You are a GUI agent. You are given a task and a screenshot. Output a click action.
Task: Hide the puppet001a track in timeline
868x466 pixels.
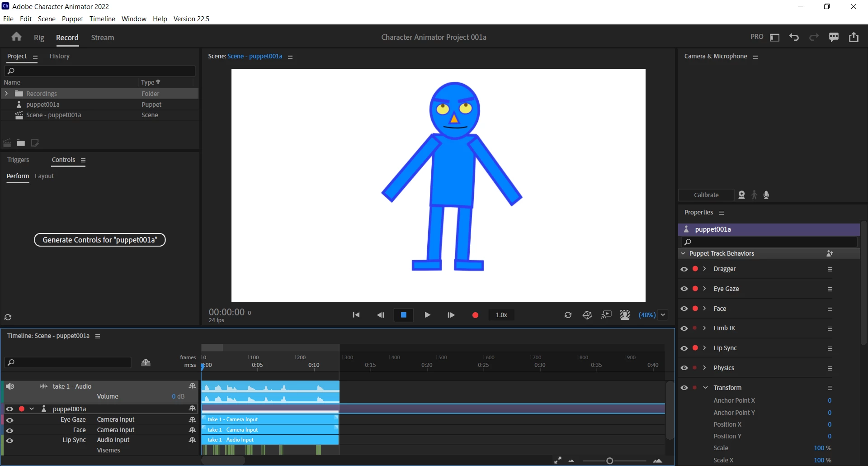coord(9,409)
